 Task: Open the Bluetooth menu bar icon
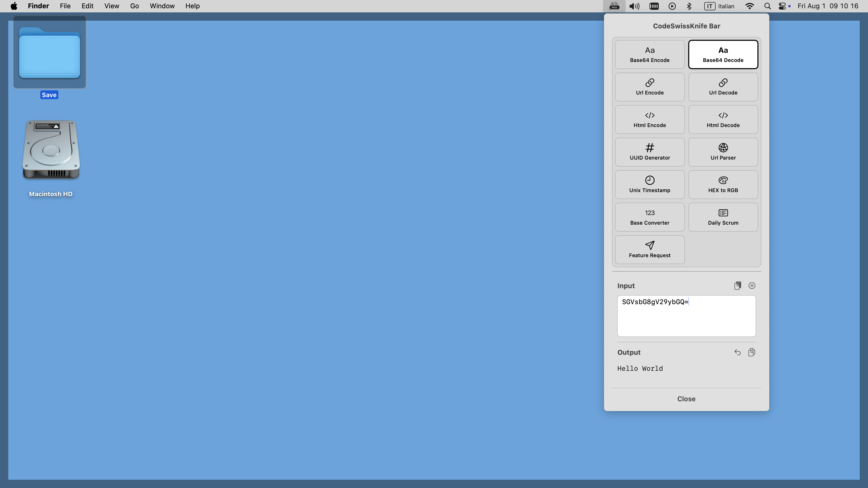click(x=689, y=6)
